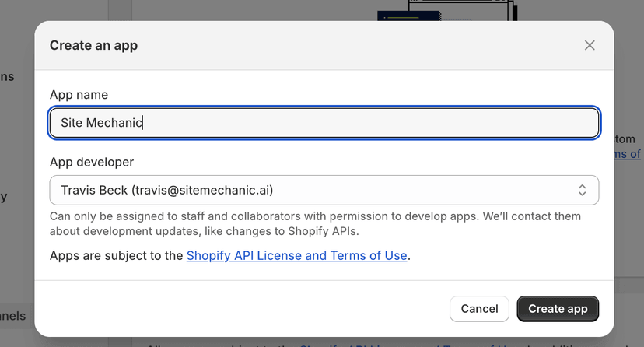
Task: Open the App developer dropdown
Action: click(324, 190)
